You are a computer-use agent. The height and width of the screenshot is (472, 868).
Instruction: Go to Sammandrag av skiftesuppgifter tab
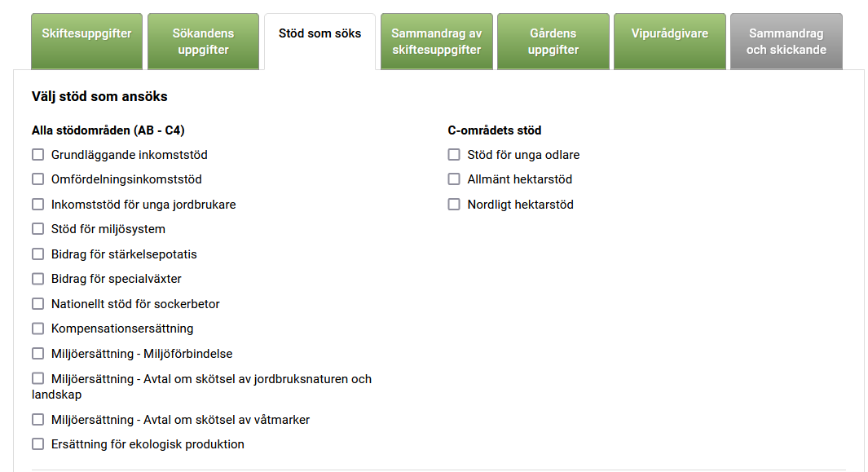pyautogui.click(x=436, y=41)
